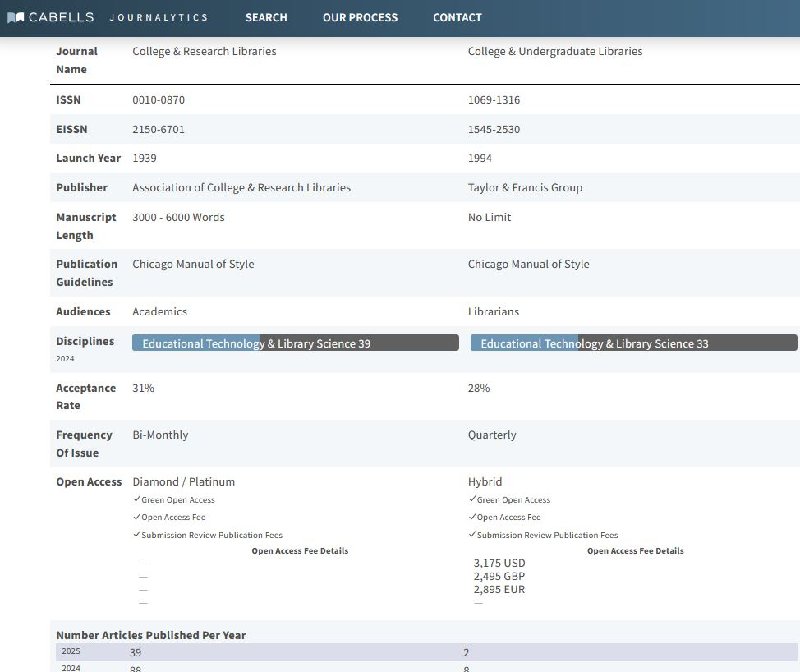Click the 3,175 USD fee

(499, 564)
